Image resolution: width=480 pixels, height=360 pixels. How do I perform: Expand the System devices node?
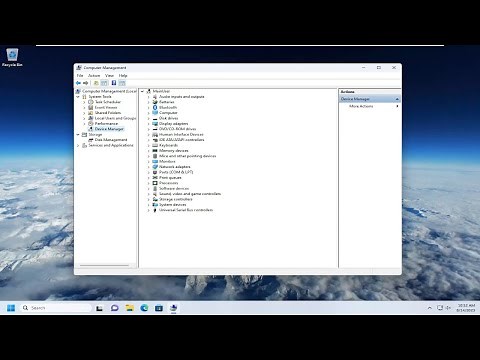click(x=149, y=205)
